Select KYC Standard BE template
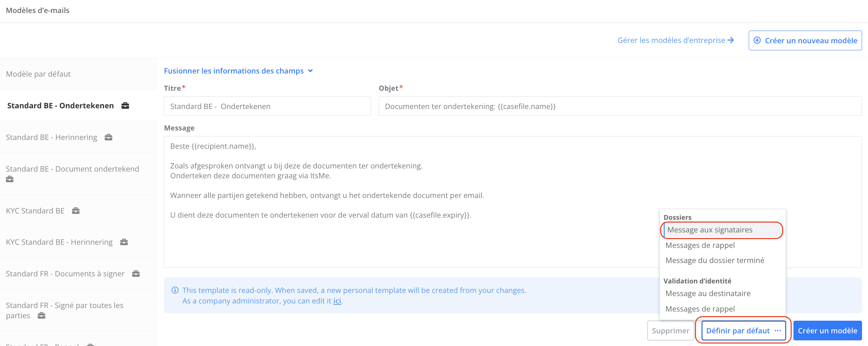This screenshot has height=346, width=868. click(x=78, y=211)
